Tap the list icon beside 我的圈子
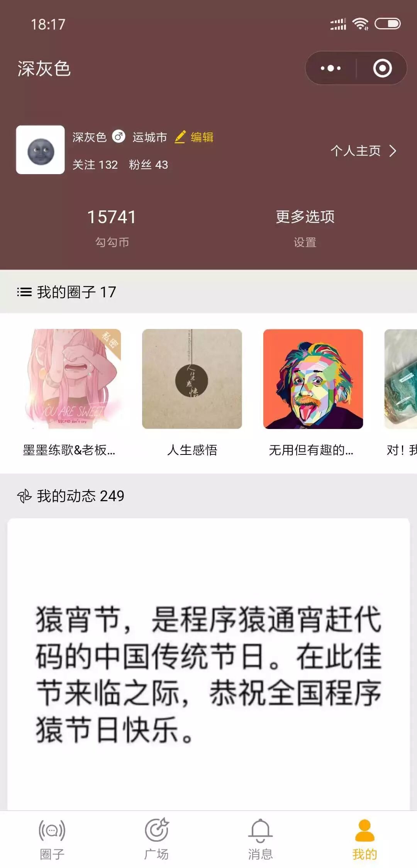The width and height of the screenshot is (417, 868). point(24,292)
